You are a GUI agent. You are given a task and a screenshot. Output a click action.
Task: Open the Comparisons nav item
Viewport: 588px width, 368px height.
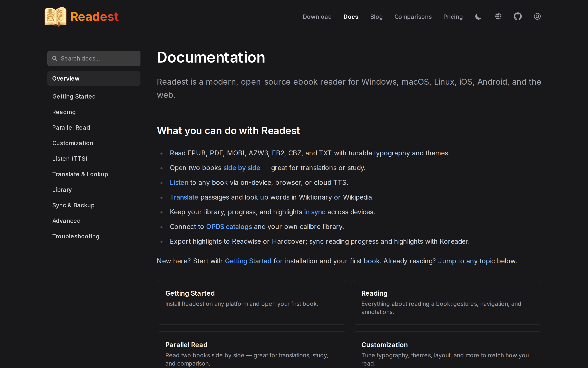413,17
